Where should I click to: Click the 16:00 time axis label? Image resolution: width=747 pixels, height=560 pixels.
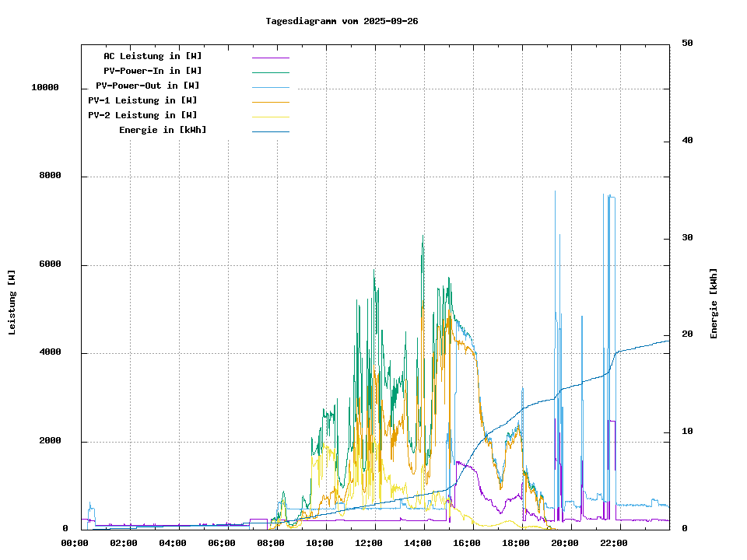(x=467, y=543)
